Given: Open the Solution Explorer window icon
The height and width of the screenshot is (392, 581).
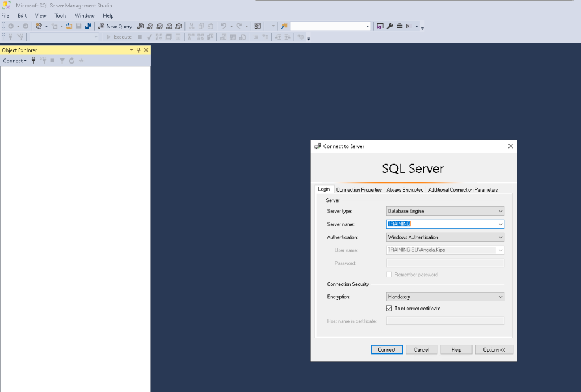Looking at the screenshot, I should point(380,26).
